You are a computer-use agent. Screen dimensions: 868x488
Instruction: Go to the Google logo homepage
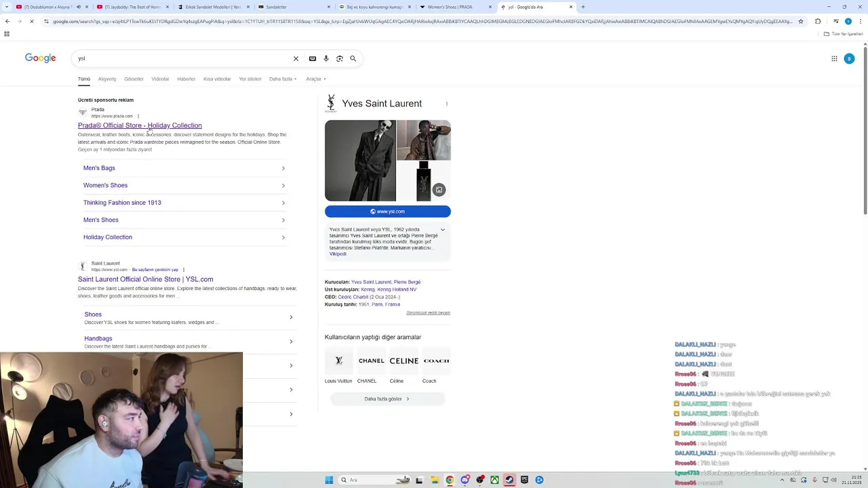pyautogui.click(x=41, y=58)
